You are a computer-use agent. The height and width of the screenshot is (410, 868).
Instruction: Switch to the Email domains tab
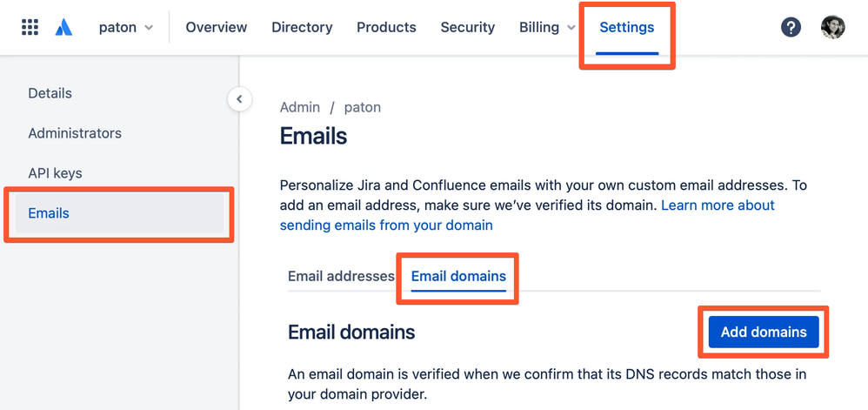[458, 276]
